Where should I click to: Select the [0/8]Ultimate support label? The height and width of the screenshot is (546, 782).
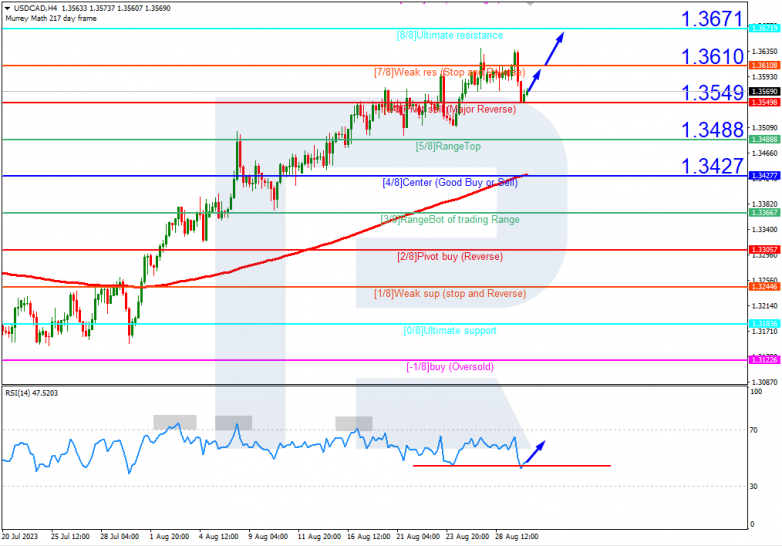click(450, 331)
